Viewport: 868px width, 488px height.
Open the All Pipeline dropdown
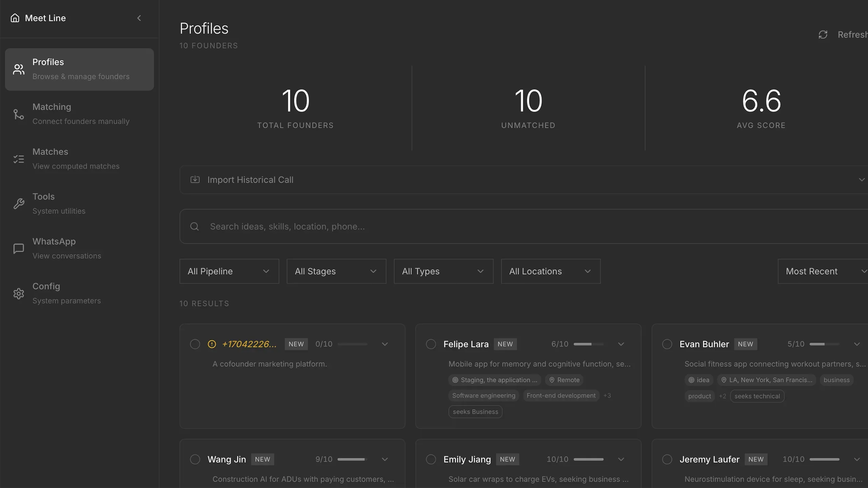(229, 271)
